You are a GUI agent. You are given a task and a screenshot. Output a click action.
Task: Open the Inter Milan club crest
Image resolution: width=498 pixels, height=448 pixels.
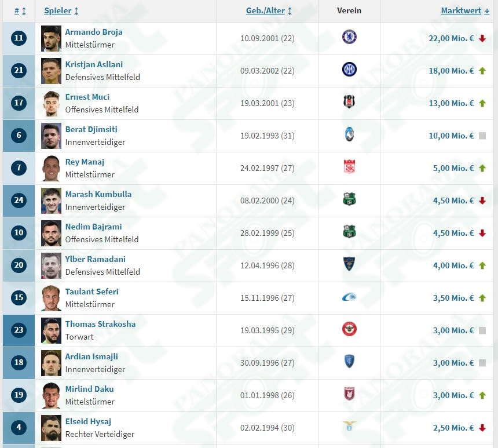point(349,70)
